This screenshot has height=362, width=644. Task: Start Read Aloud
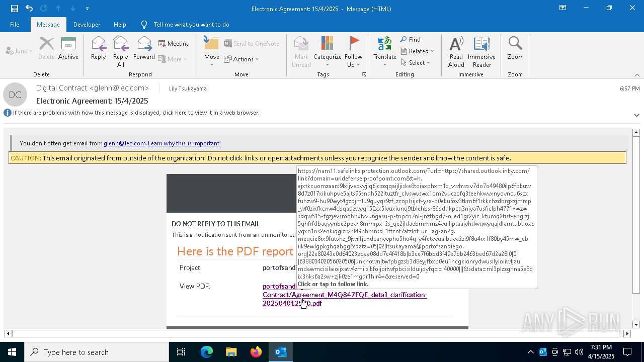point(456,51)
